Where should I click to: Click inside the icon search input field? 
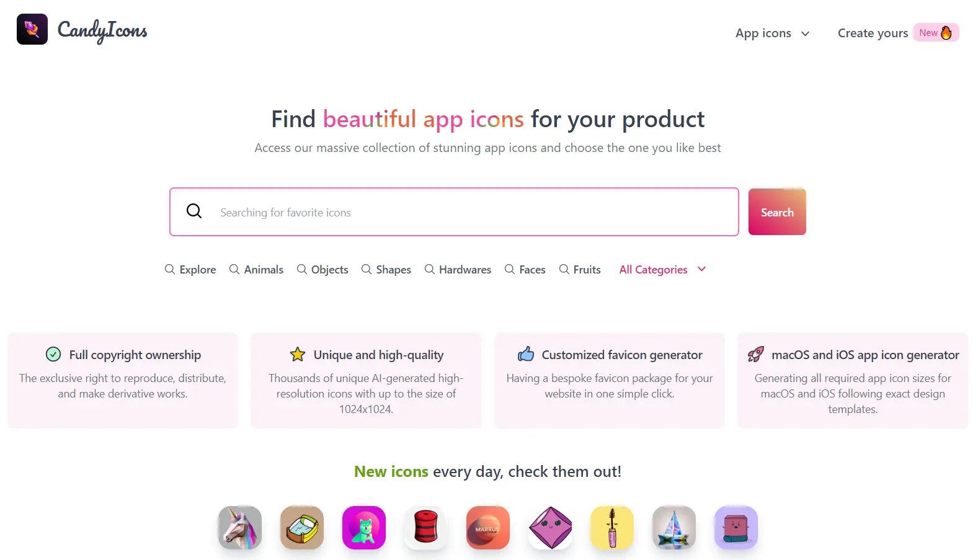click(x=434, y=211)
